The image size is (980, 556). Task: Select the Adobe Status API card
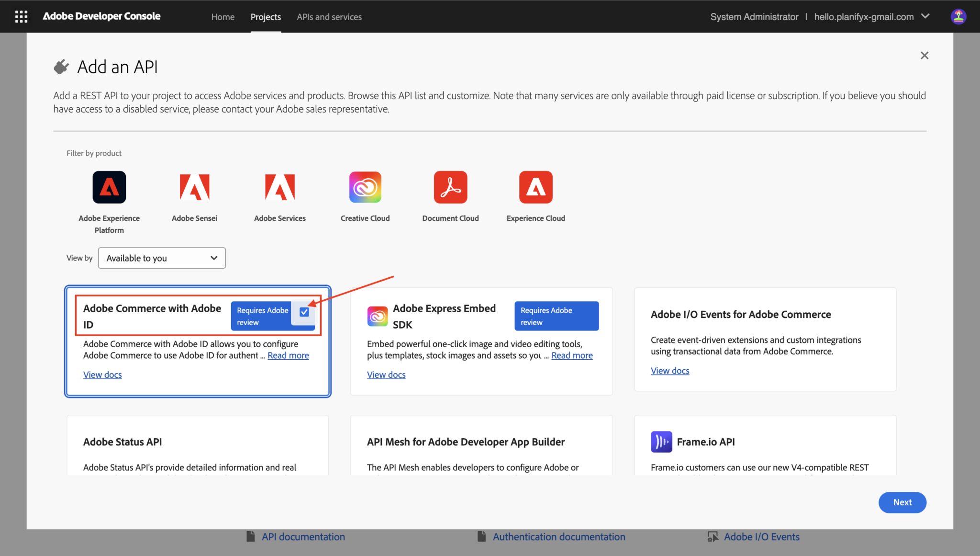[x=198, y=445]
